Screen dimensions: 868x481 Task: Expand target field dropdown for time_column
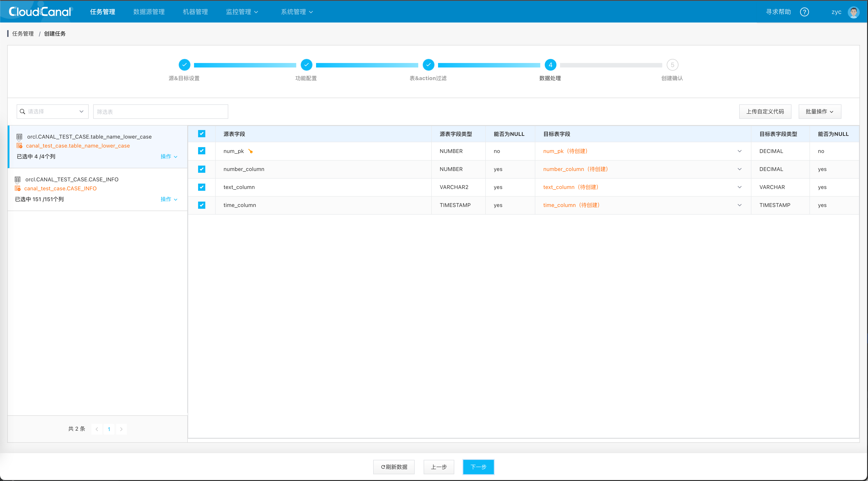739,205
